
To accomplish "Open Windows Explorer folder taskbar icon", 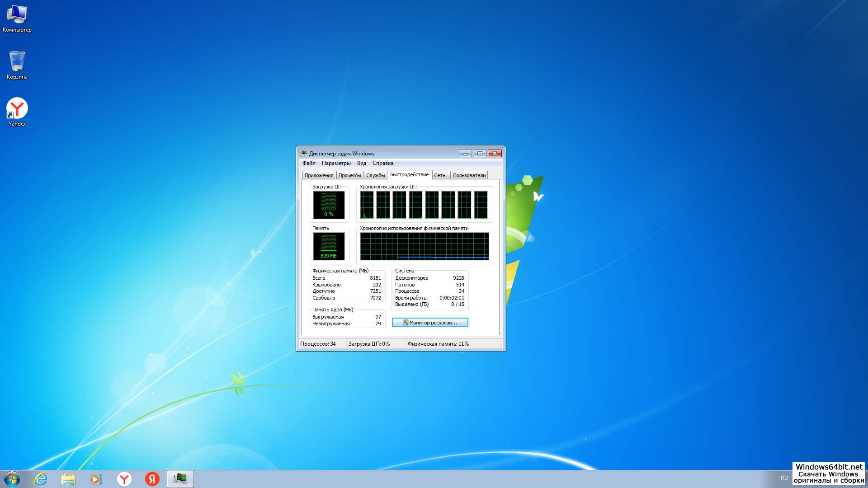I will pyautogui.click(x=68, y=479).
